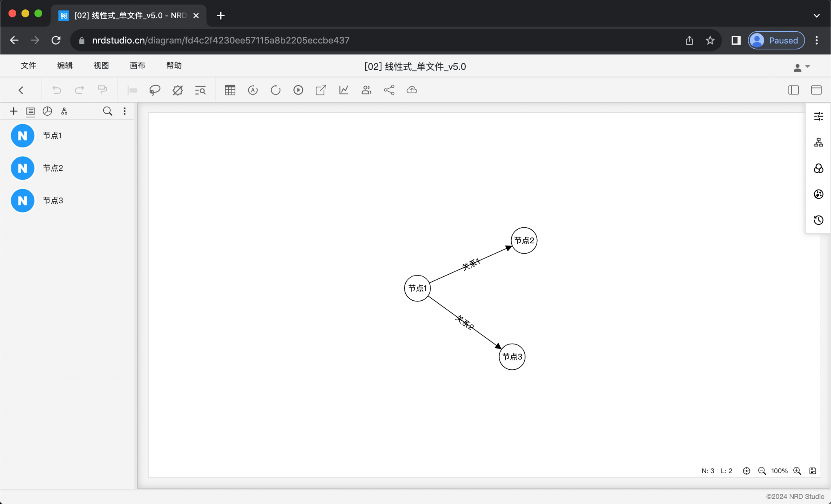The height and width of the screenshot is (504, 831).
Task: Click the cloud upload icon
Action: pos(412,90)
